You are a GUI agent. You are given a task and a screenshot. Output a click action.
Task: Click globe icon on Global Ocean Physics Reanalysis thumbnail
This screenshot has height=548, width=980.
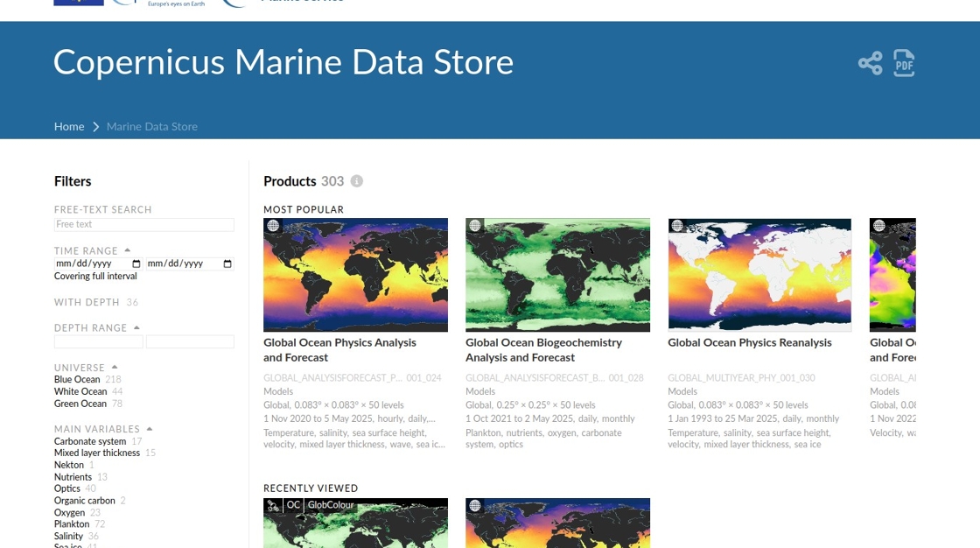[x=677, y=226]
